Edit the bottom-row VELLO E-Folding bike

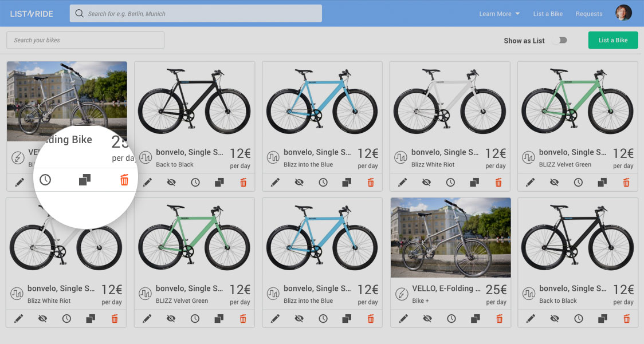coord(403,318)
